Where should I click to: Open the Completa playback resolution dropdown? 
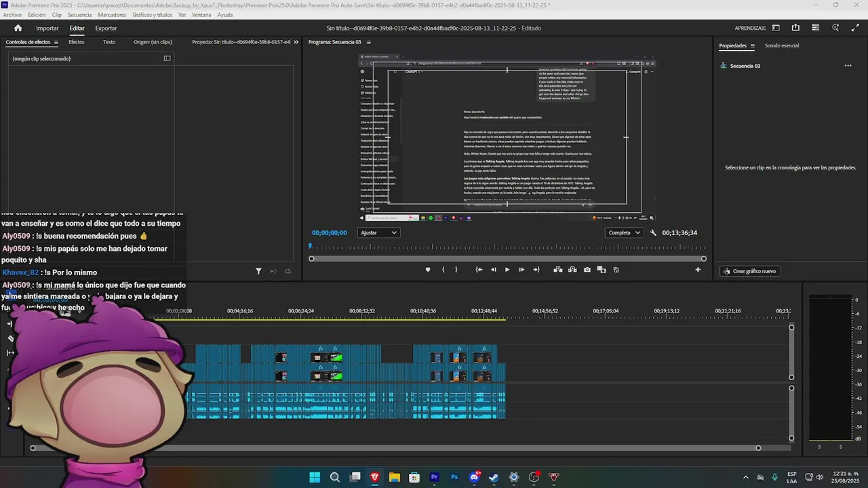625,232
